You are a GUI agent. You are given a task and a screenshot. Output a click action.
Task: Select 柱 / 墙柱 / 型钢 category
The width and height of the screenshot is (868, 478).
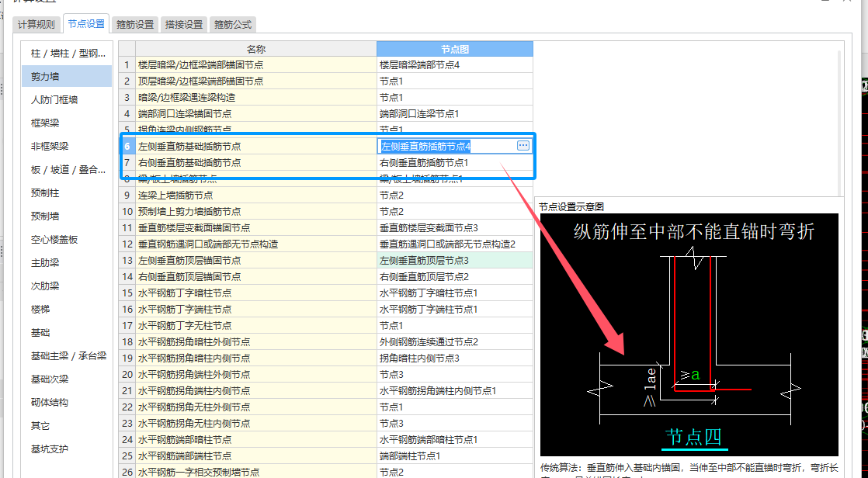[x=67, y=53]
